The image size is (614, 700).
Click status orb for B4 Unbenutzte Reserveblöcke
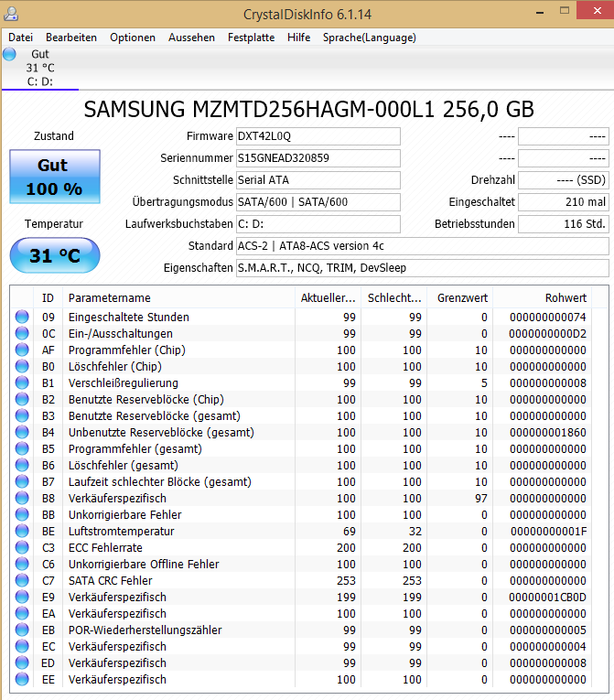(22, 432)
